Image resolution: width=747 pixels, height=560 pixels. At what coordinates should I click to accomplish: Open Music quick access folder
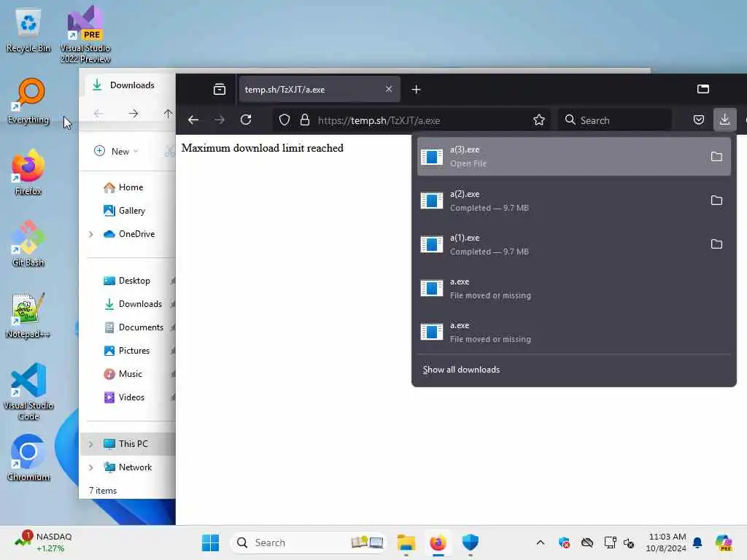pyautogui.click(x=130, y=374)
